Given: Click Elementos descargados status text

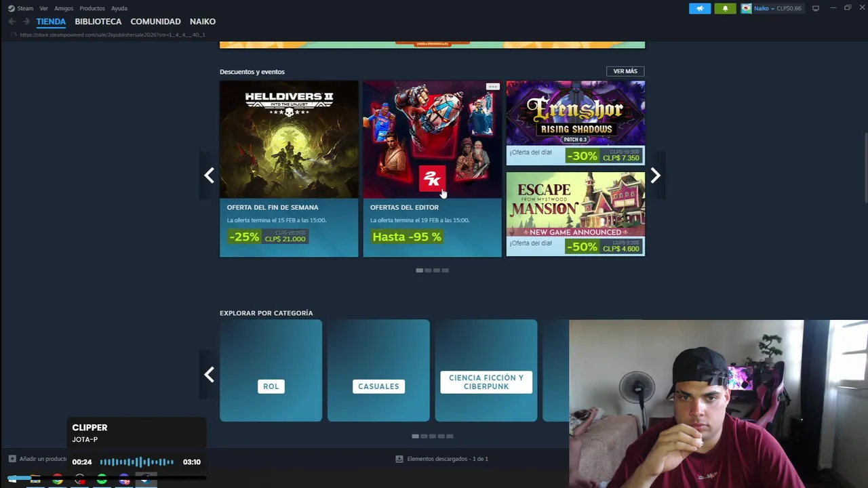Looking at the screenshot, I should [448, 459].
